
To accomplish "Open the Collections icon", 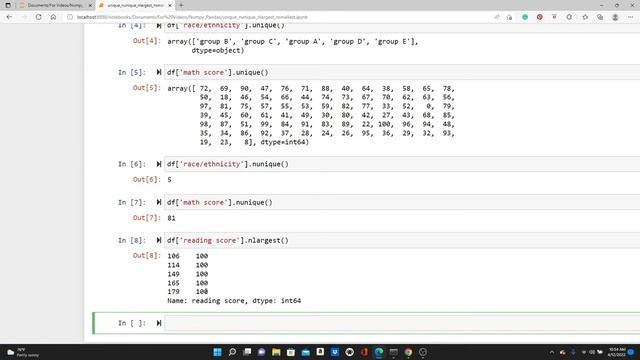I will tap(600, 17).
